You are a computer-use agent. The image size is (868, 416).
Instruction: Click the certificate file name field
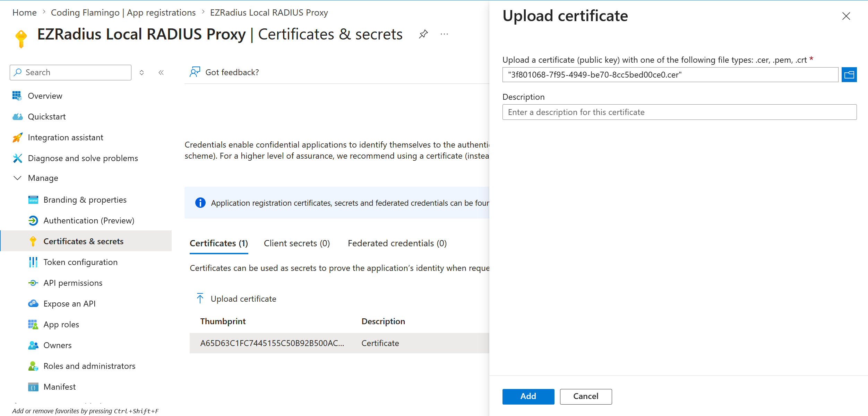click(670, 75)
